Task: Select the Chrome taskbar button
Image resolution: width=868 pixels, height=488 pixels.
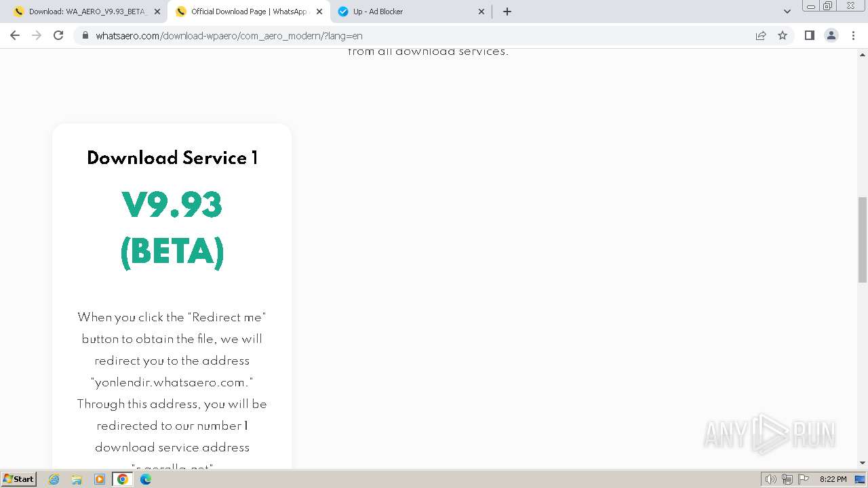Action: (123, 479)
